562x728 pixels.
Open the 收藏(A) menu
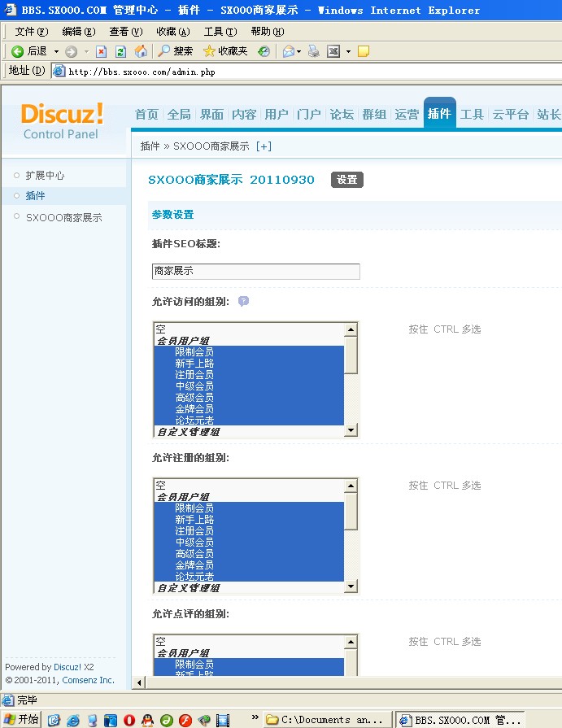click(x=173, y=32)
